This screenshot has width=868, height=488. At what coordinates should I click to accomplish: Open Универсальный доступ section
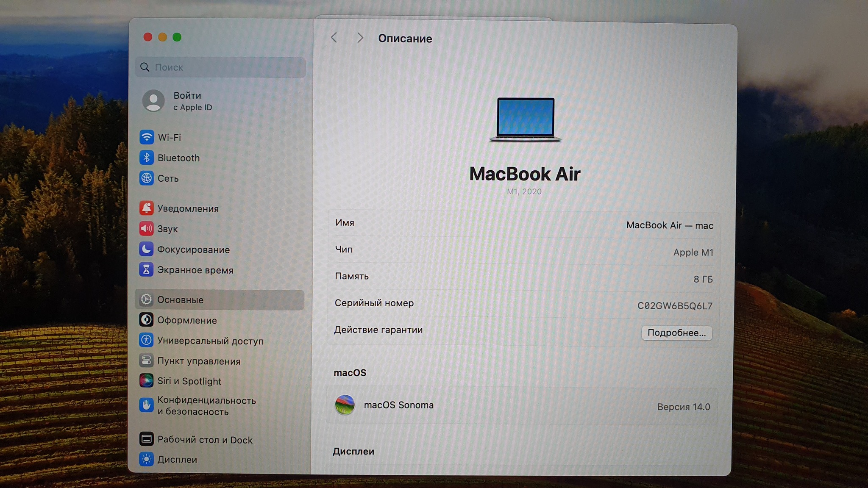210,341
